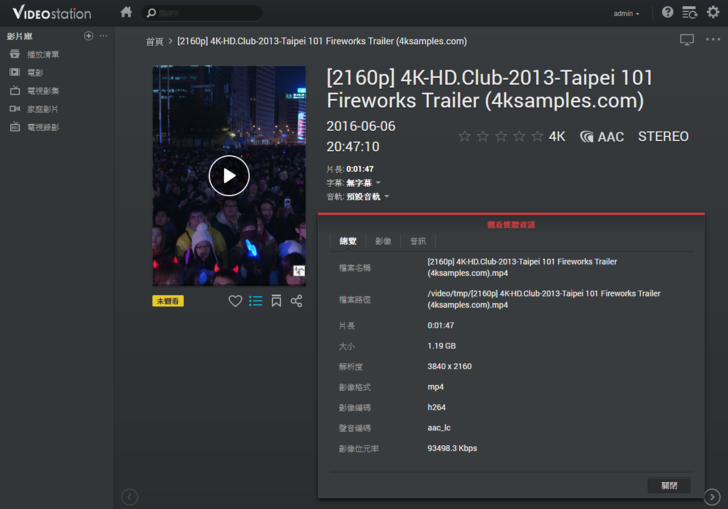The height and width of the screenshot is (509, 728).
Task: Switch to the 影像 video tab
Action: [x=383, y=241]
